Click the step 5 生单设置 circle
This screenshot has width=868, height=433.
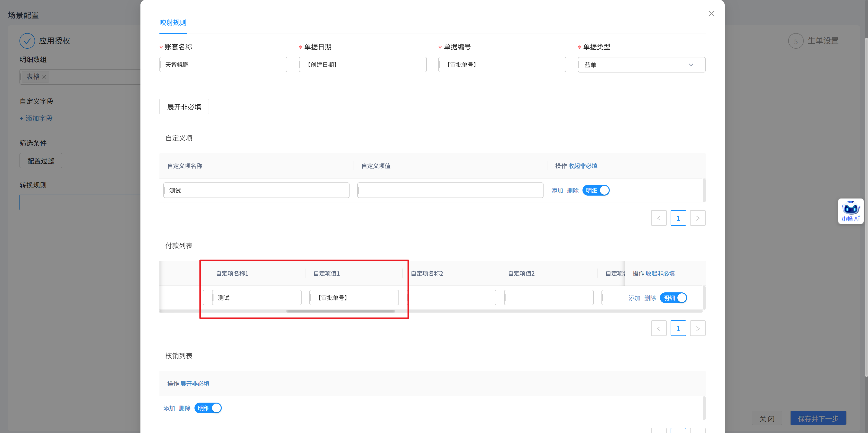(795, 41)
